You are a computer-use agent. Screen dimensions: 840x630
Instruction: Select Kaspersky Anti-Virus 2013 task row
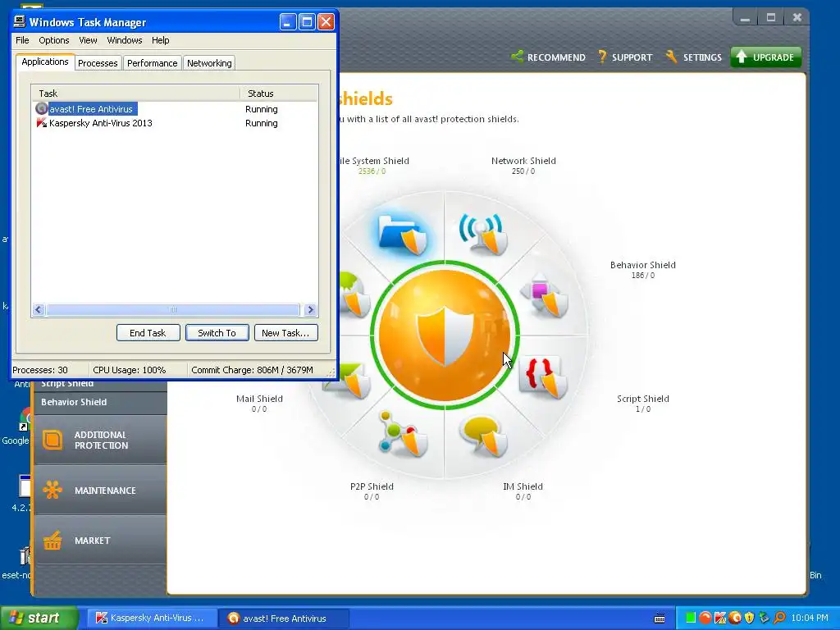175,123
